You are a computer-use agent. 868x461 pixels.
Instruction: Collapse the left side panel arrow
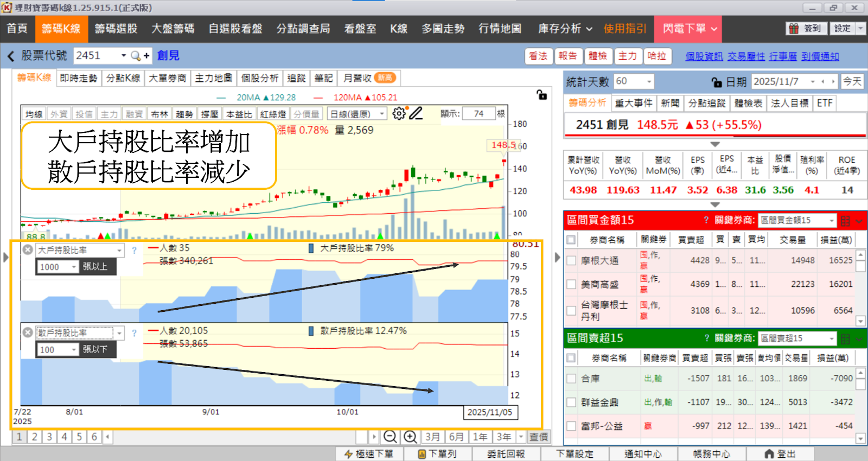(6, 257)
